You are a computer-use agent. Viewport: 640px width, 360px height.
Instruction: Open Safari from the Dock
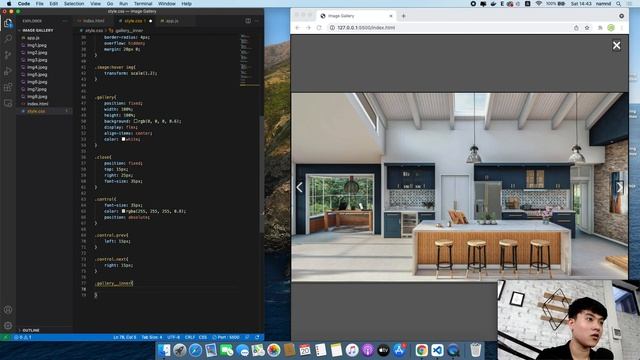tap(196, 350)
